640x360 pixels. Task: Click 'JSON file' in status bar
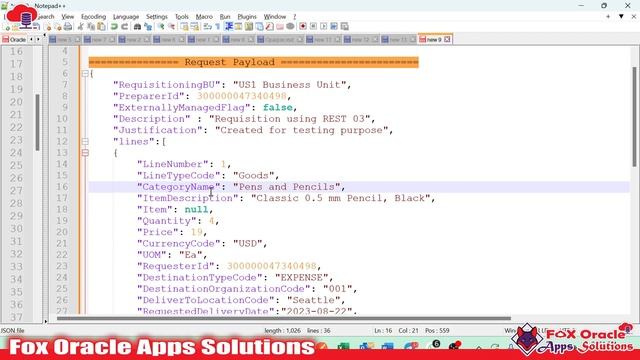pyautogui.click(x=13, y=331)
